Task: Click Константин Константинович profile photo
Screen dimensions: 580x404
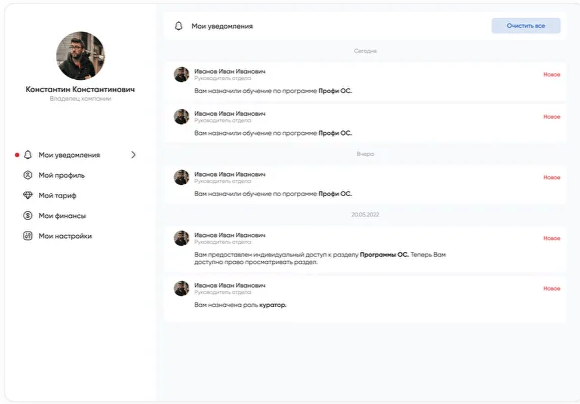Action: pos(80,55)
